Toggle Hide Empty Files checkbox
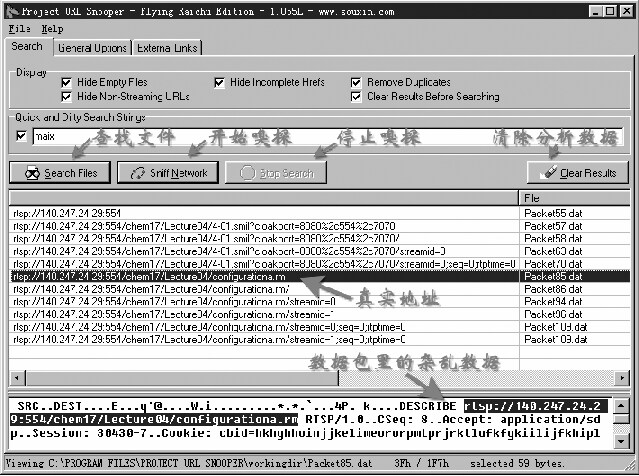The width and height of the screenshot is (639, 476). click(x=66, y=83)
